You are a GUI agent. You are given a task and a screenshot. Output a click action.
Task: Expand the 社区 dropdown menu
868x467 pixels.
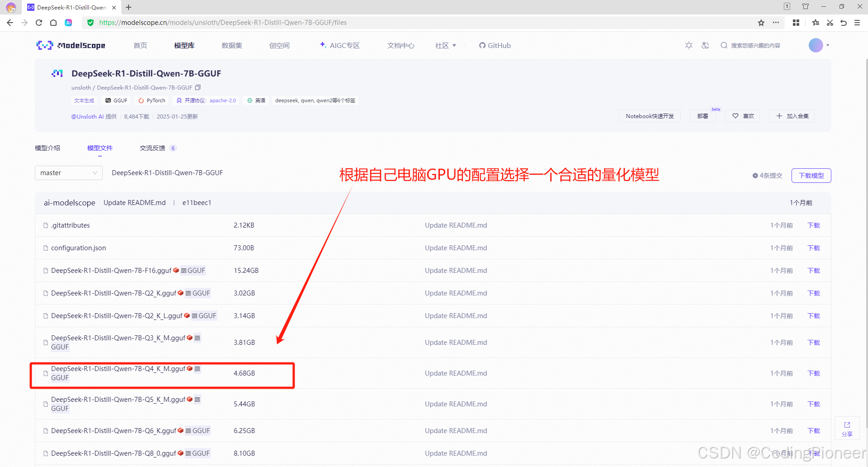click(445, 45)
